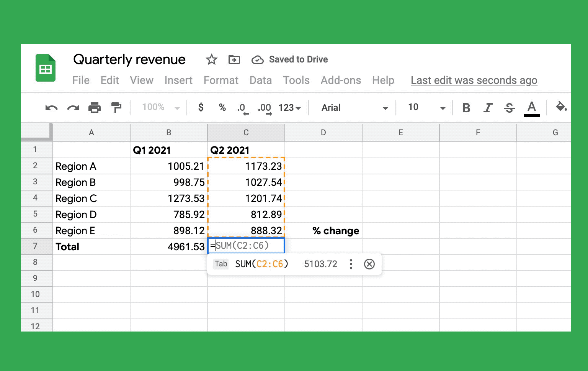
Task: Click the Google Sheets home icon
Action: [x=46, y=68]
